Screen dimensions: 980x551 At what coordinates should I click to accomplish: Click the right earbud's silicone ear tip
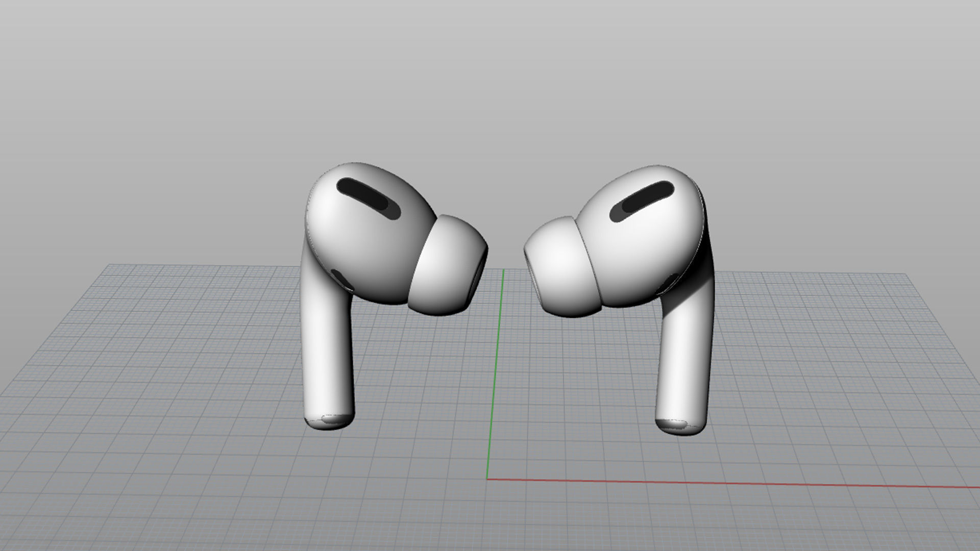[x=562, y=266]
